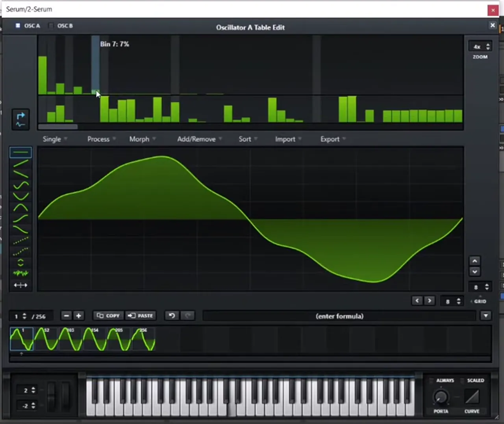Select the rising S-curve tool
The width and height of the screenshot is (504, 424).
click(x=20, y=218)
